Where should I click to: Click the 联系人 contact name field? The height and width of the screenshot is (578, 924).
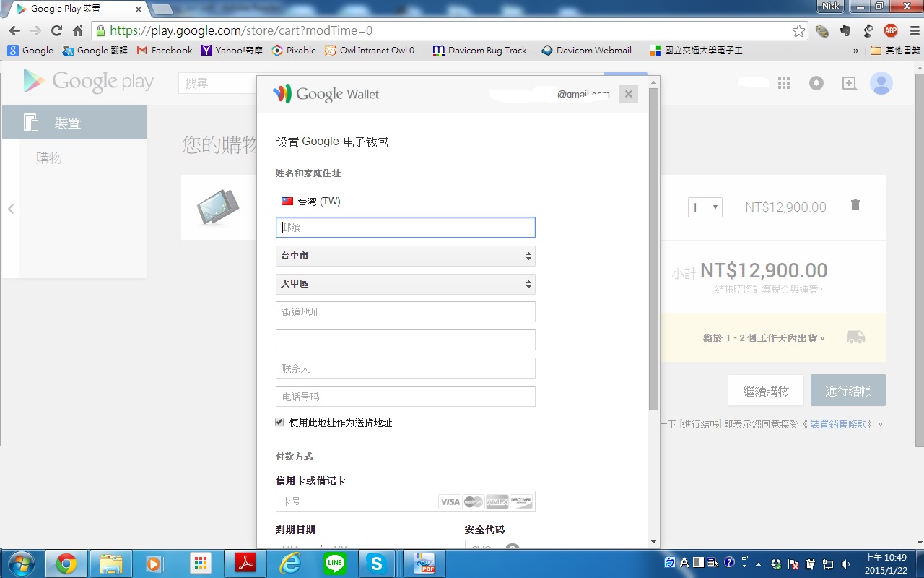(406, 368)
